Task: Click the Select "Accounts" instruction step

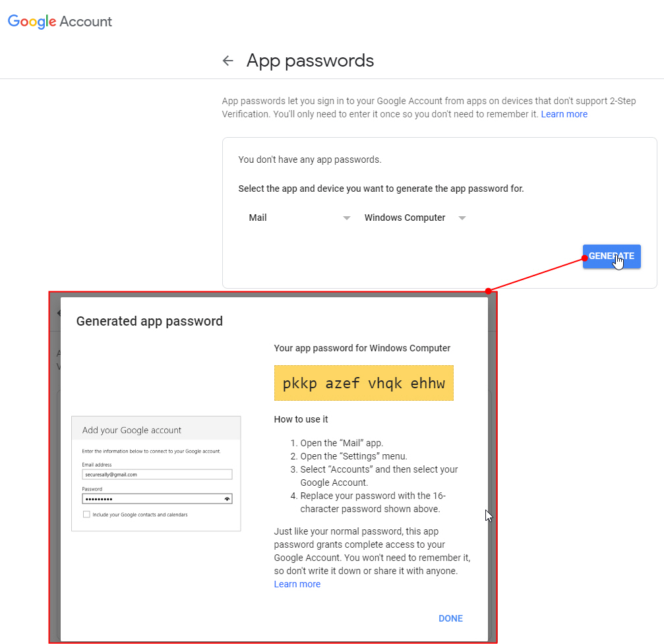Action: (378, 476)
